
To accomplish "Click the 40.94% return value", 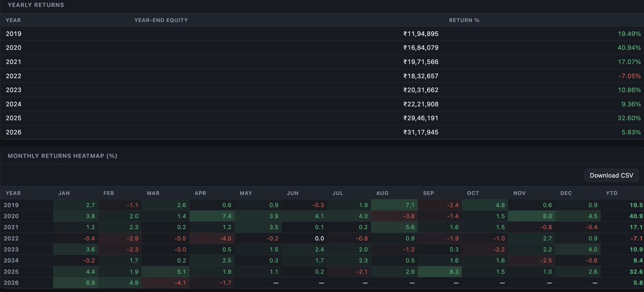I will [x=629, y=48].
